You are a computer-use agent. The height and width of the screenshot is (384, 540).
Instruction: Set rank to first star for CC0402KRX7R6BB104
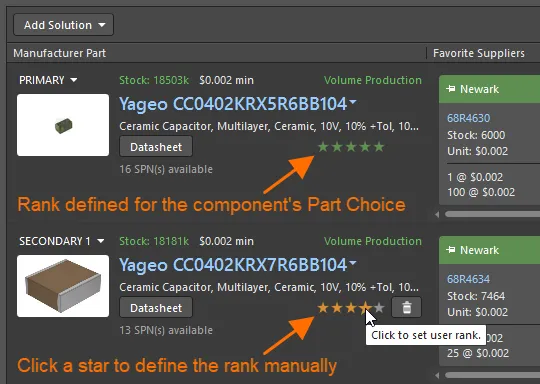pyautogui.click(x=323, y=308)
